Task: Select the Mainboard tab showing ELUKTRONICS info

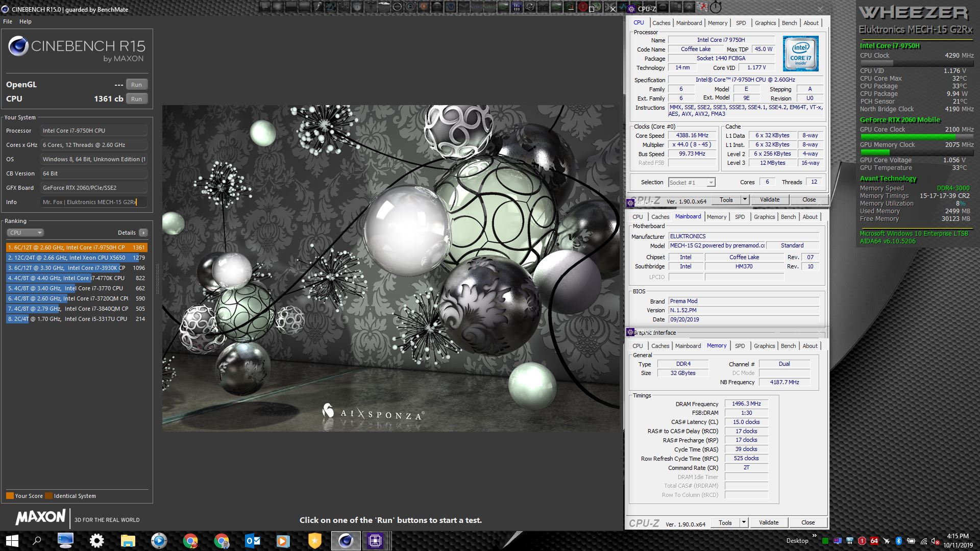Action: coord(688,216)
